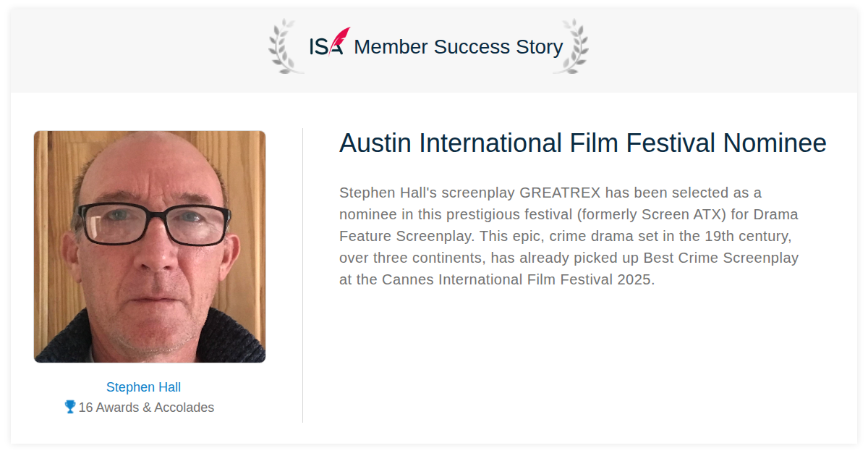Click the 16 Awards & Accolades text
Image resolution: width=868 pixels, height=456 pixels.
pyautogui.click(x=146, y=408)
